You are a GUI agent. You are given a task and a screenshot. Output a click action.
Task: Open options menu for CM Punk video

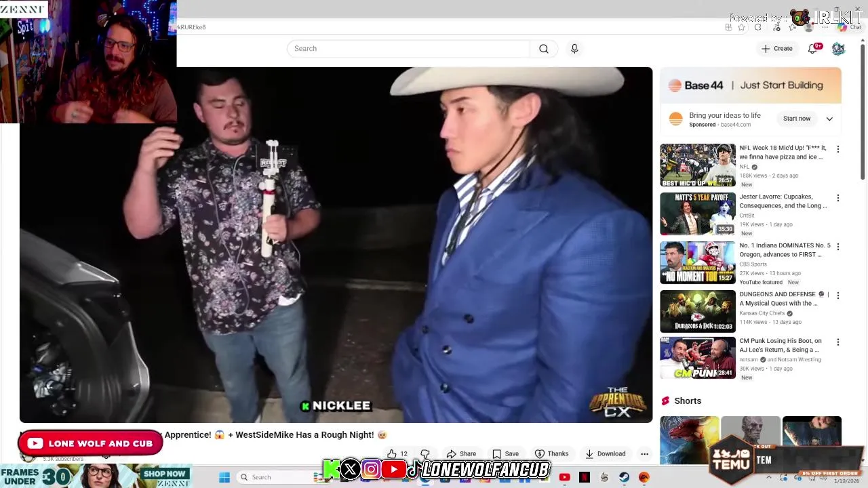pyautogui.click(x=838, y=342)
